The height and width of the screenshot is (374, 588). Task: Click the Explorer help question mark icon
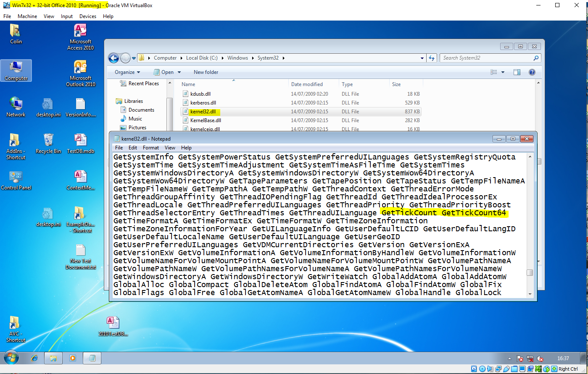(x=532, y=72)
